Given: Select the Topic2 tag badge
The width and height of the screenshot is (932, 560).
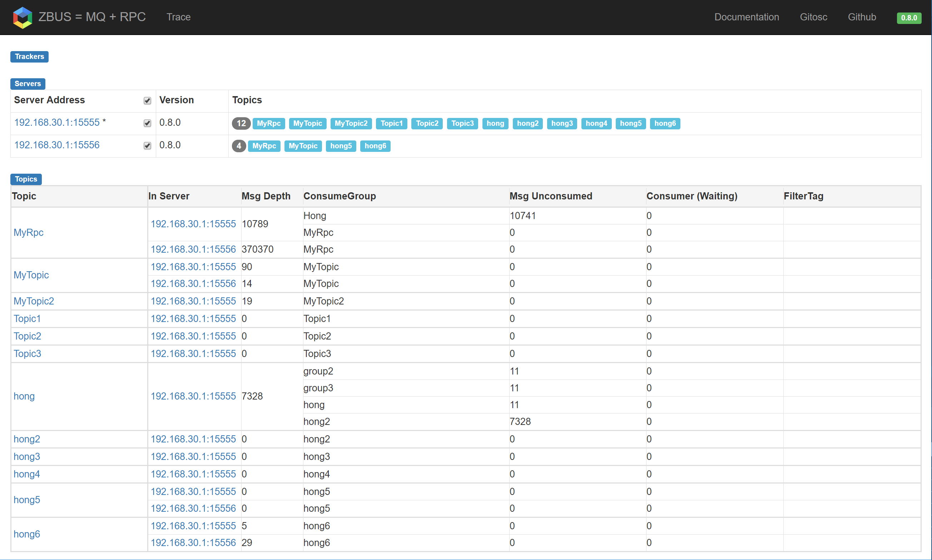Looking at the screenshot, I should tap(427, 123).
